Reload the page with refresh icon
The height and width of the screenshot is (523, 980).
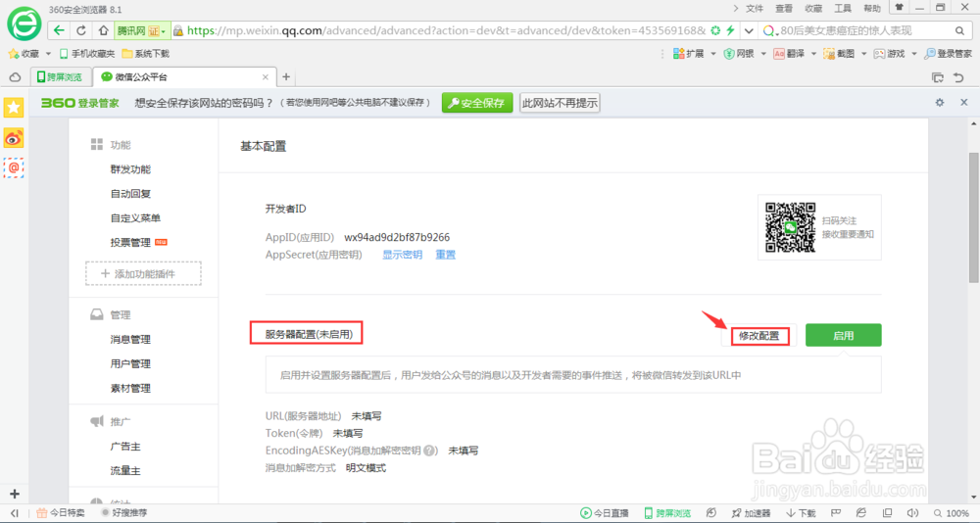(x=81, y=30)
